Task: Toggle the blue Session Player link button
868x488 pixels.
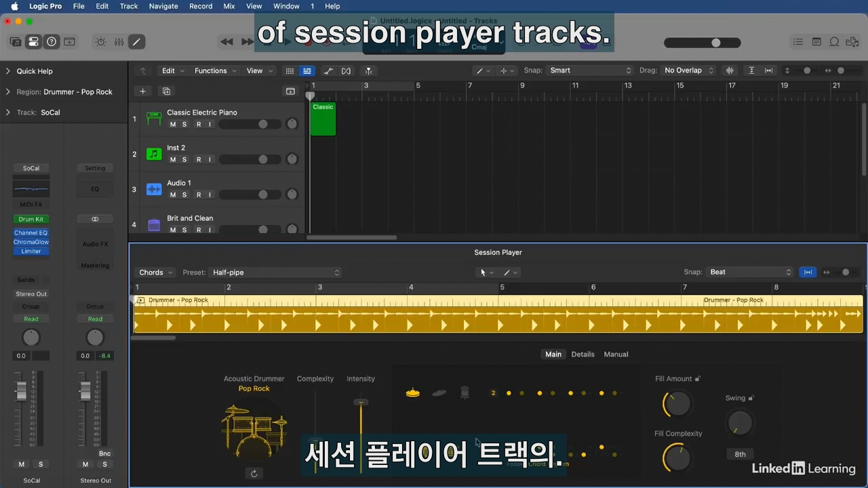Action: 808,272
